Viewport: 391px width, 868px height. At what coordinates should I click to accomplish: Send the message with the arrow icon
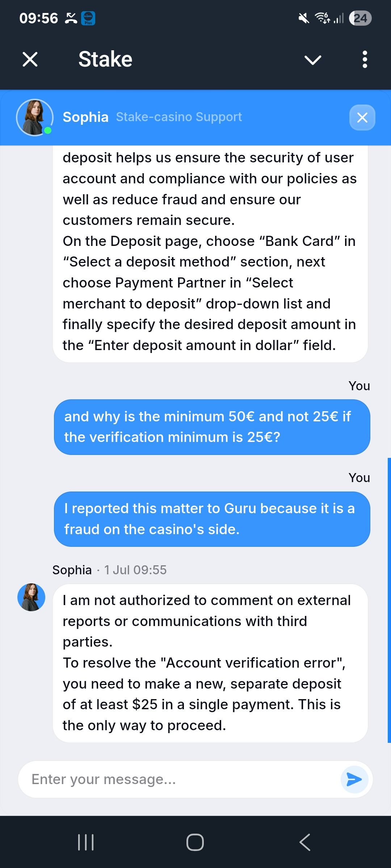354,779
